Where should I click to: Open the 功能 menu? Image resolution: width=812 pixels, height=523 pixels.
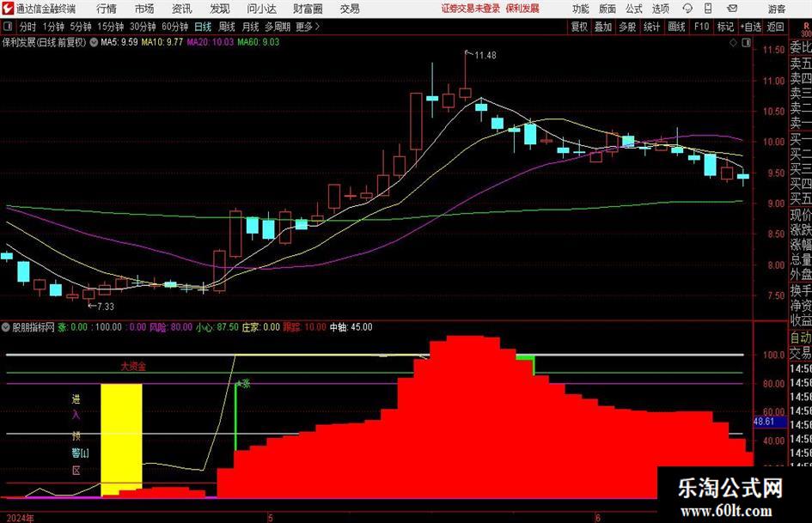point(581,9)
